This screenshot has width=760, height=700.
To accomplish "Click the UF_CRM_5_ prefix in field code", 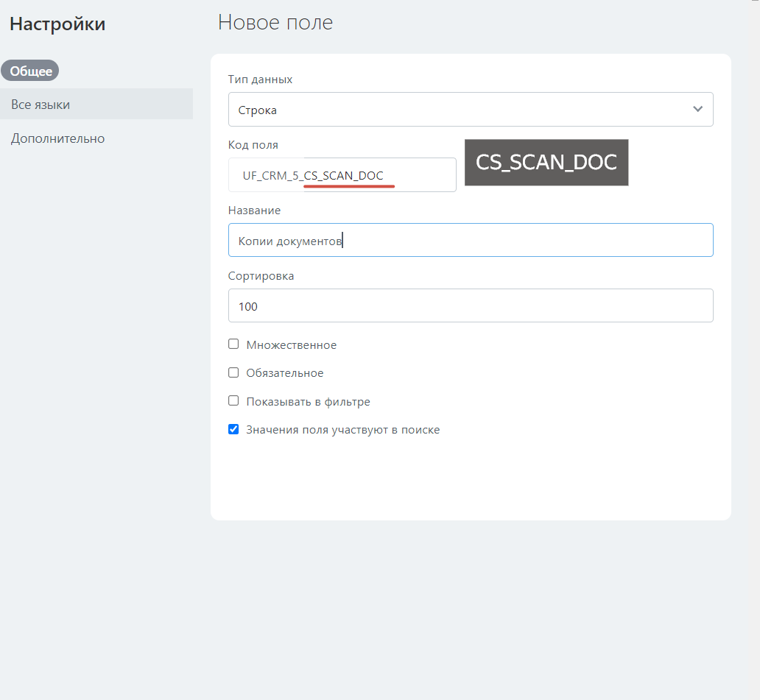I will click(272, 176).
